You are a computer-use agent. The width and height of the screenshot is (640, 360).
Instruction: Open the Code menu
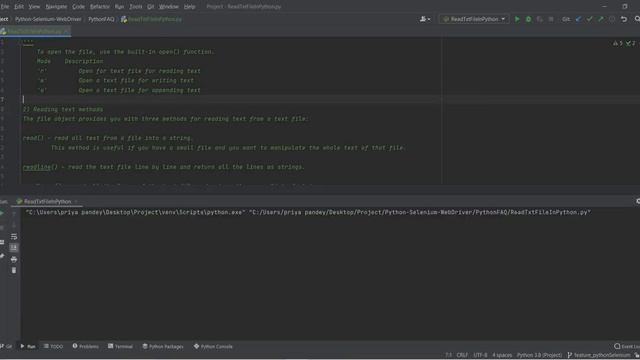pos(78,7)
